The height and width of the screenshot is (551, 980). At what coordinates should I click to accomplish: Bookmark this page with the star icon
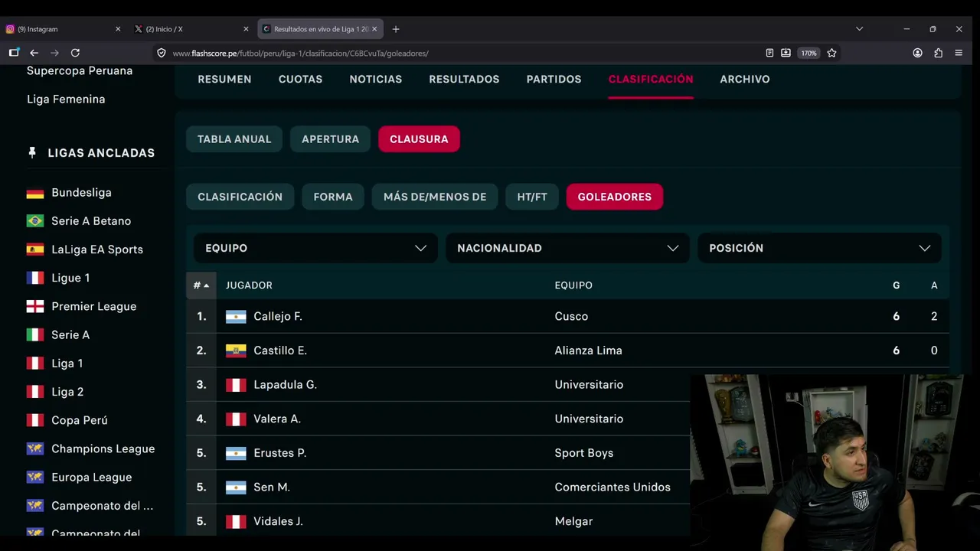(831, 53)
